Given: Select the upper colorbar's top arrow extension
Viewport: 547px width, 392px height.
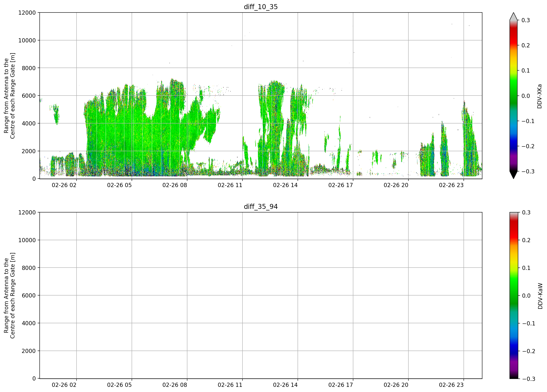Looking at the screenshot, I should point(513,16).
